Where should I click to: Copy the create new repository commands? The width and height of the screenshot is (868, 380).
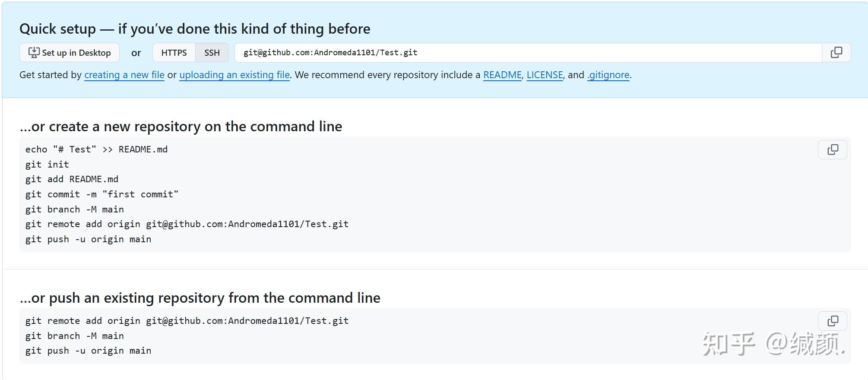coord(832,150)
